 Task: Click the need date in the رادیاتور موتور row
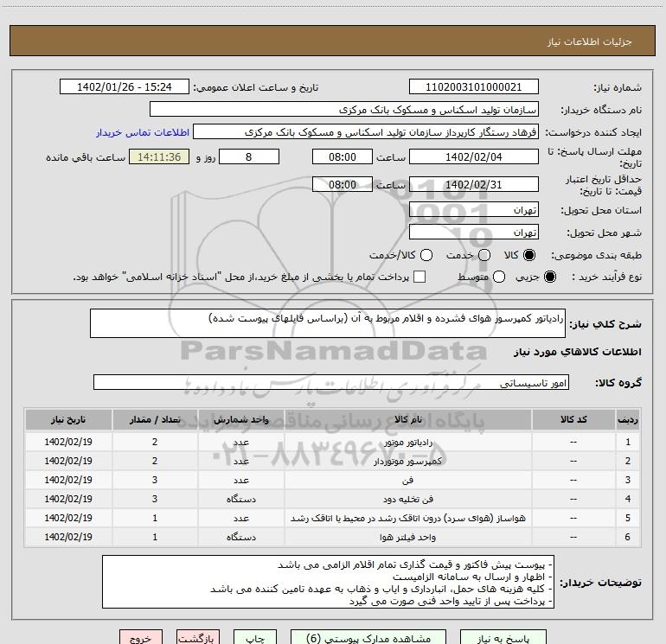(x=68, y=442)
